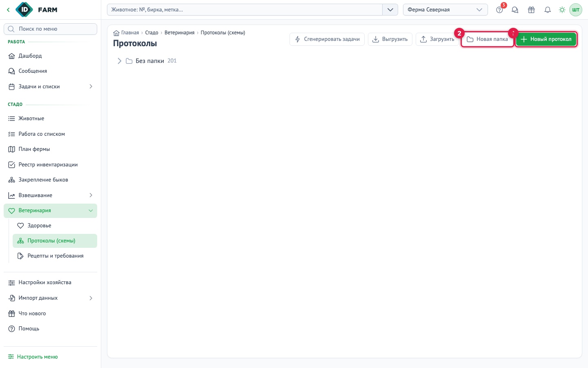Toggle the light theme sun icon
588x368 pixels.
coord(562,10)
